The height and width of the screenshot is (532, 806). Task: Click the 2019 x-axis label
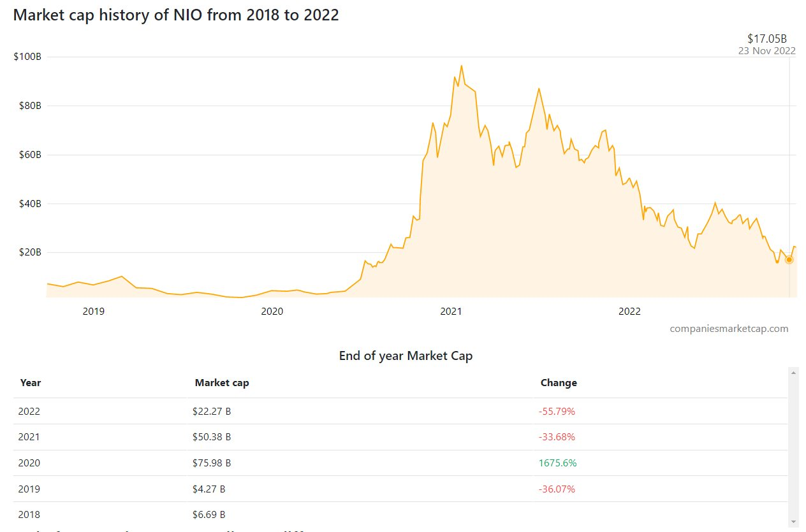coord(94,312)
